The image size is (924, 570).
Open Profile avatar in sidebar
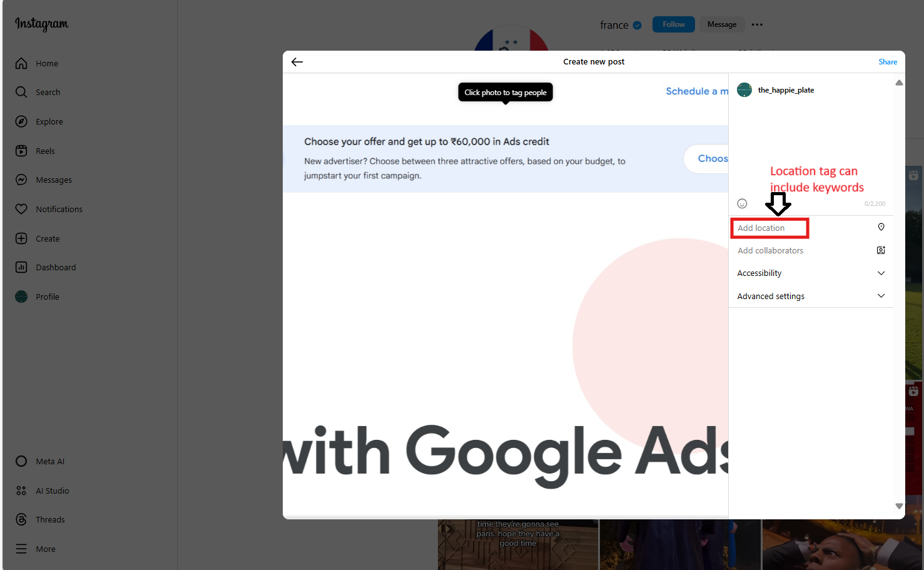pyautogui.click(x=21, y=297)
